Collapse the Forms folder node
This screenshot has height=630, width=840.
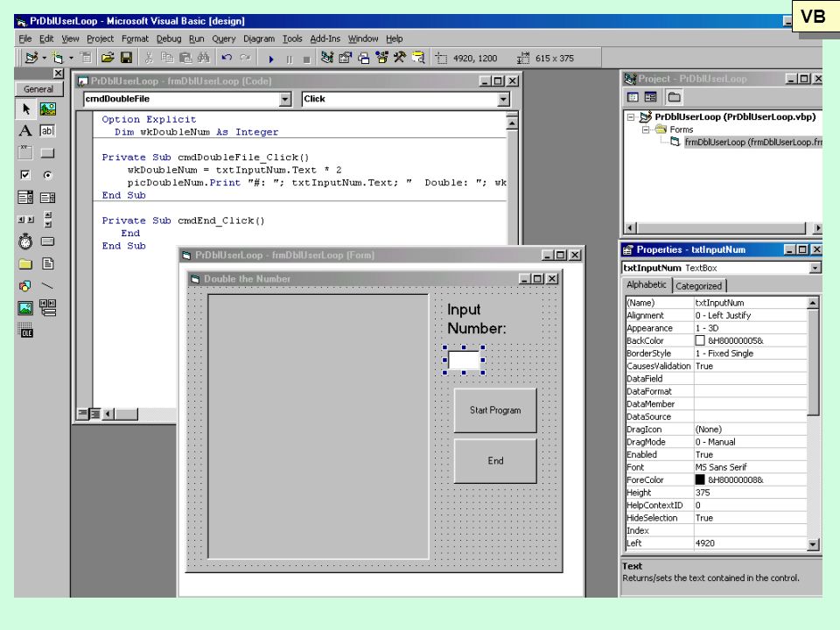coord(646,129)
